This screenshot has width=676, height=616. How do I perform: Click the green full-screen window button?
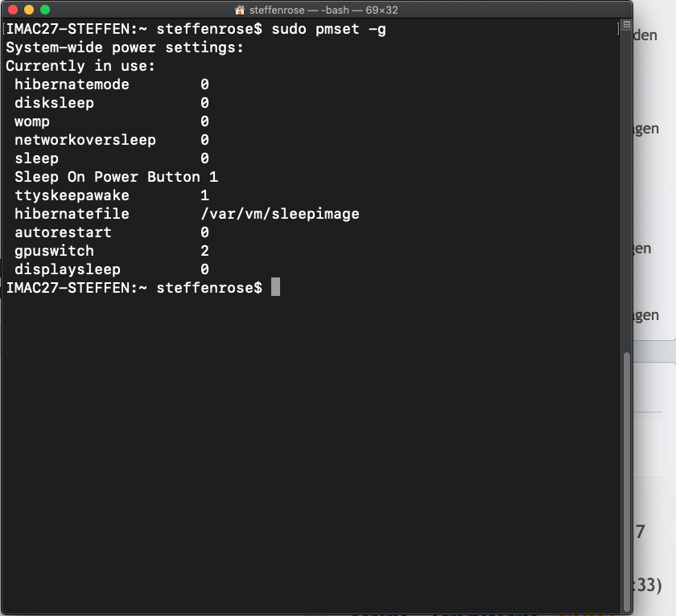(x=45, y=10)
